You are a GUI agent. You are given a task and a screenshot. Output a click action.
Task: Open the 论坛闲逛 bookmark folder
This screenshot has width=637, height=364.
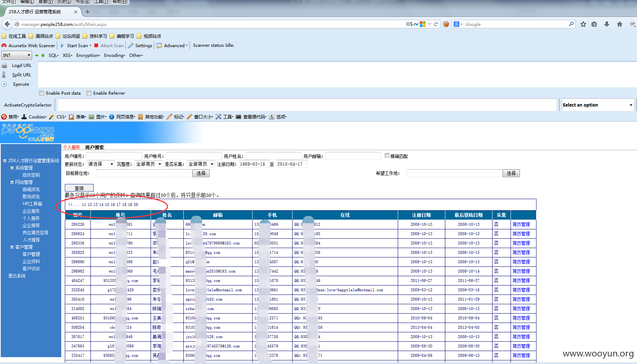point(68,36)
